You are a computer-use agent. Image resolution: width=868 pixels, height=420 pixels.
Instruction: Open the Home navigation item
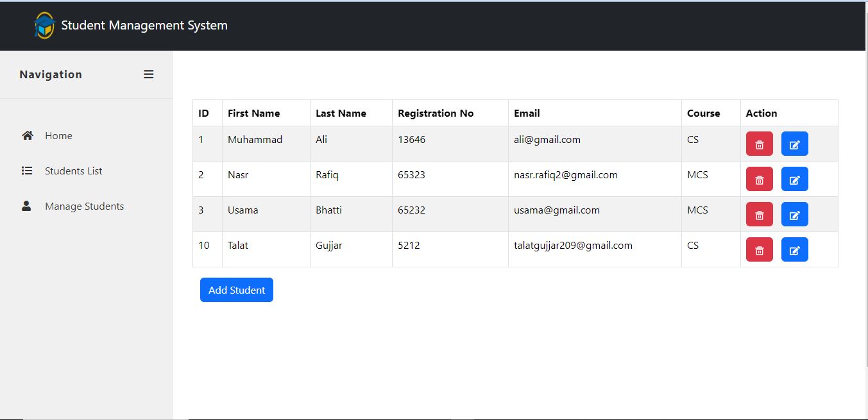(58, 135)
